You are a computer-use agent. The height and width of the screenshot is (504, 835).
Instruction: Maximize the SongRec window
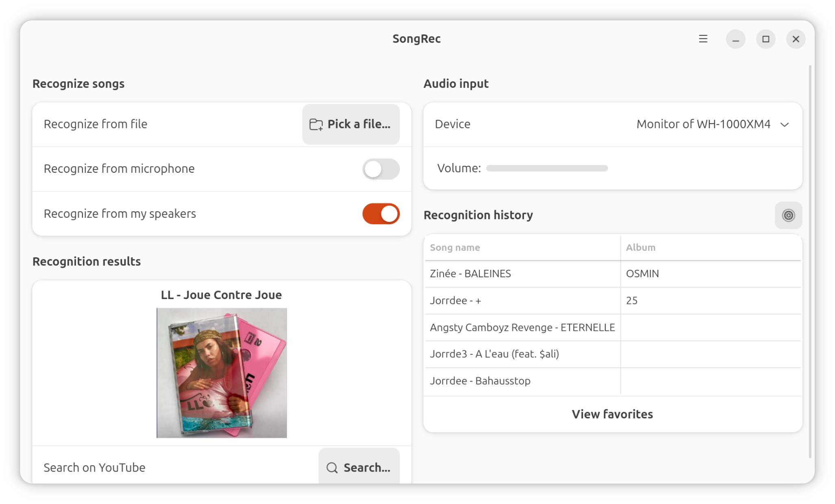765,39
